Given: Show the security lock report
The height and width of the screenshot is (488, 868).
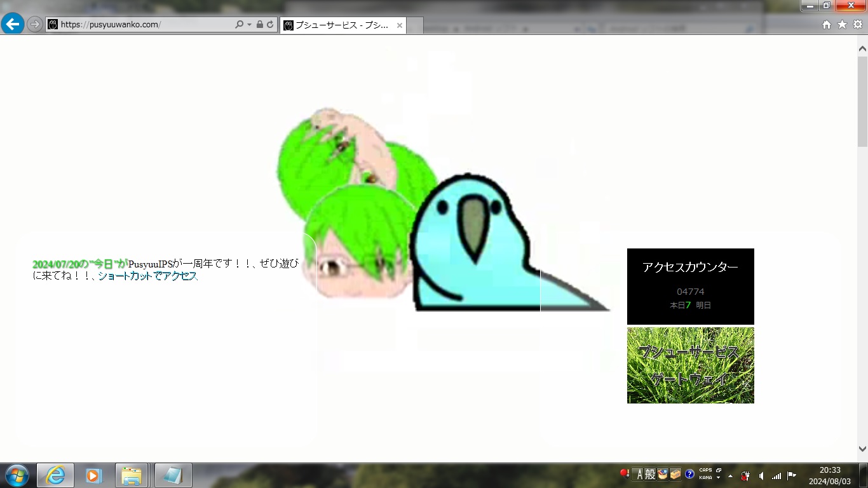Looking at the screenshot, I should [259, 25].
